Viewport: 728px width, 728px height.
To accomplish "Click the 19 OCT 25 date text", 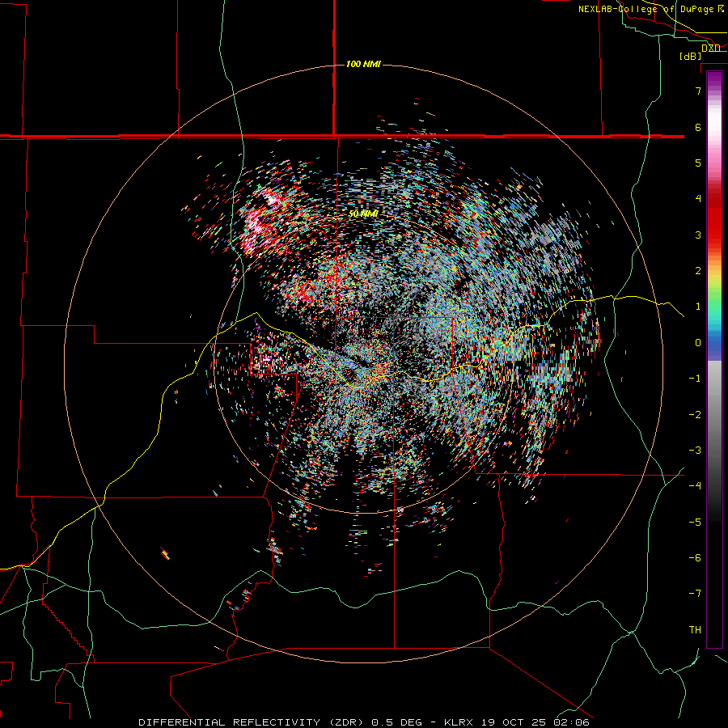I will click(513, 722).
